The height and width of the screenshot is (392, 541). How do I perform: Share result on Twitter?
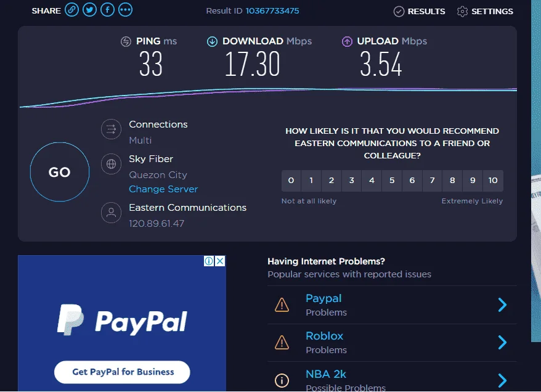(x=90, y=10)
